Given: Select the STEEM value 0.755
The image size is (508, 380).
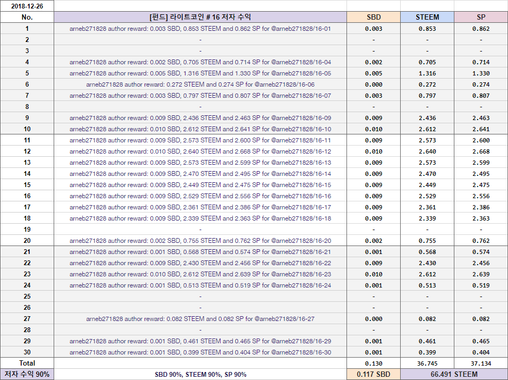Looking at the screenshot, I should [x=427, y=241].
